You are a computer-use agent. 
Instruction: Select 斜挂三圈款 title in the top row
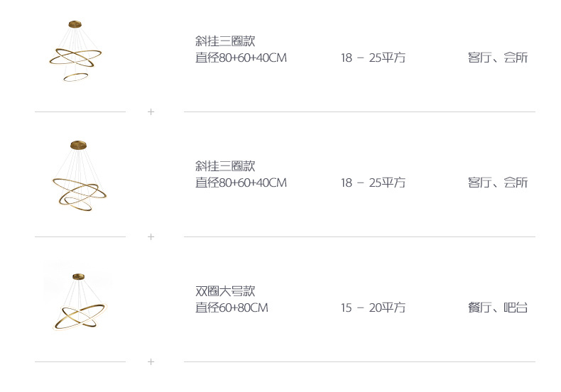pyautogui.click(x=225, y=41)
